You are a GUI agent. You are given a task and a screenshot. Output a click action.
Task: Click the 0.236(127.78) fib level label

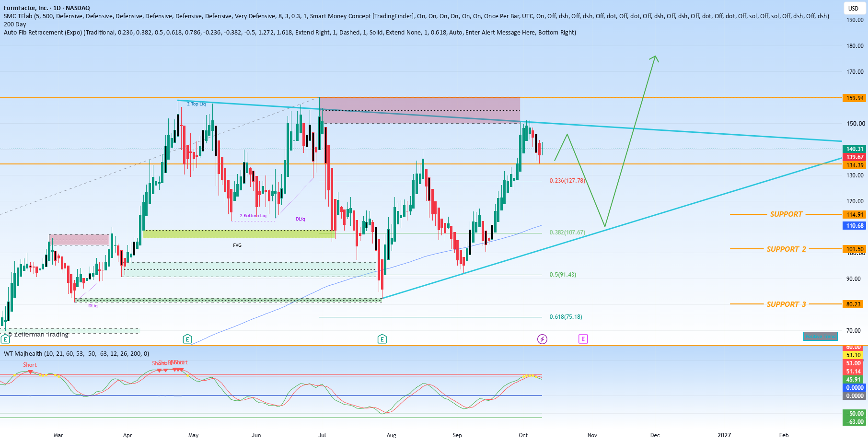[567, 181]
